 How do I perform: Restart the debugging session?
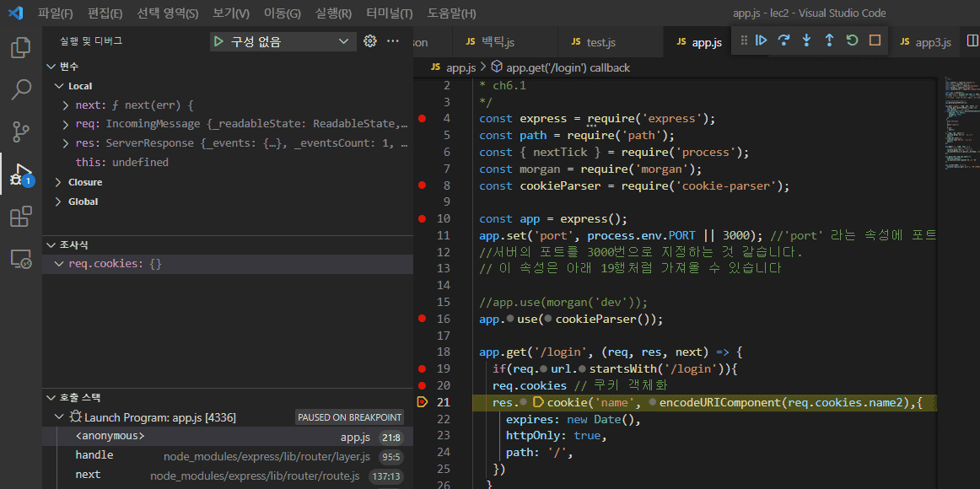852,40
